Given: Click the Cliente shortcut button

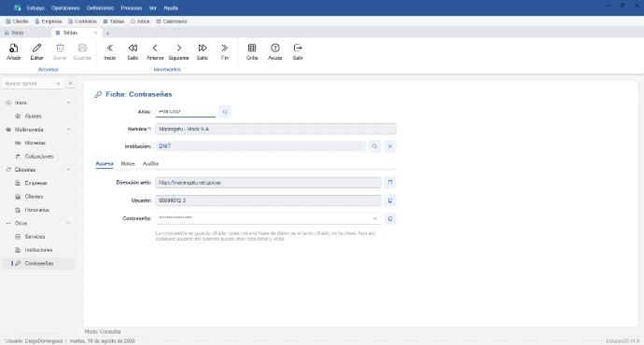Looking at the screenshot, I should [17, 21].
